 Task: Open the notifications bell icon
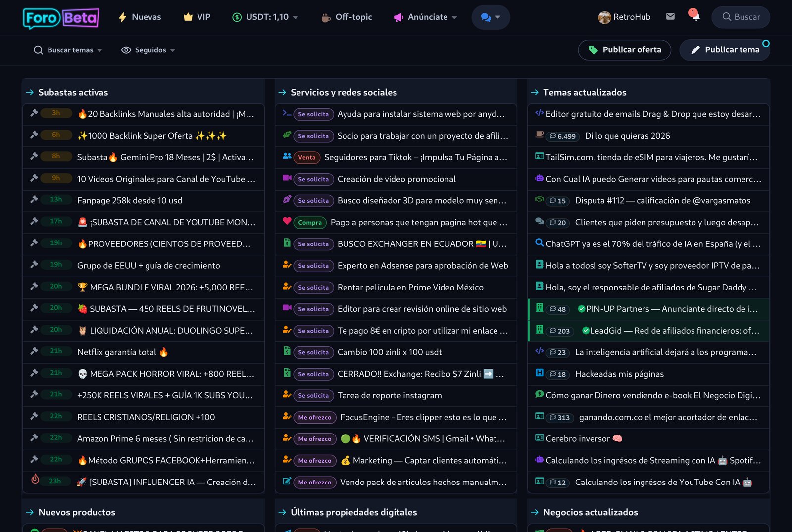[695, 17]
